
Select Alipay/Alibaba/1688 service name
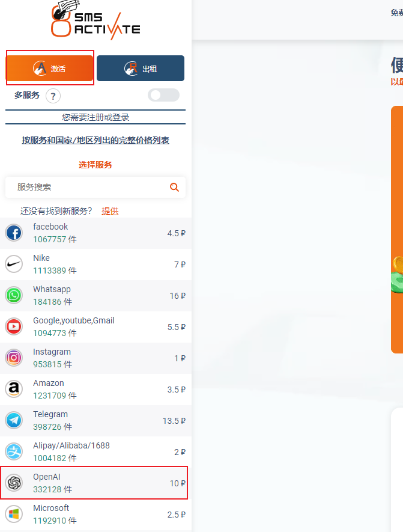(71, 445)
